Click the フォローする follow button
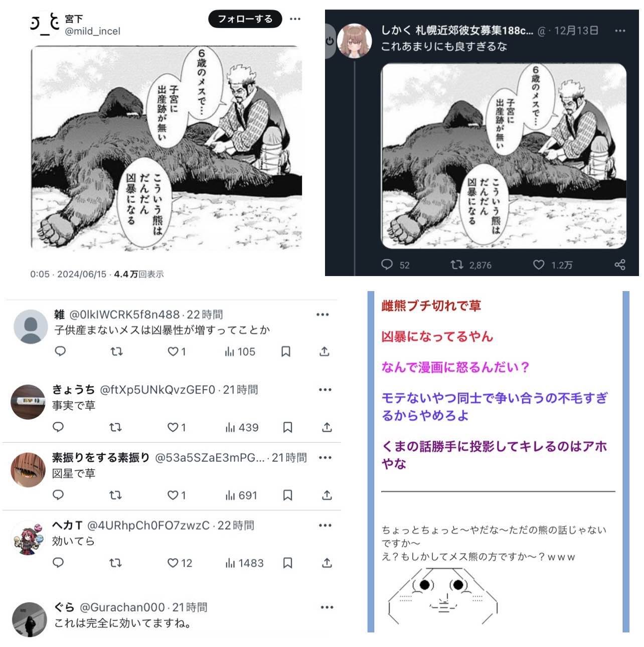The image size is (644, 647). tap(245, 19)
